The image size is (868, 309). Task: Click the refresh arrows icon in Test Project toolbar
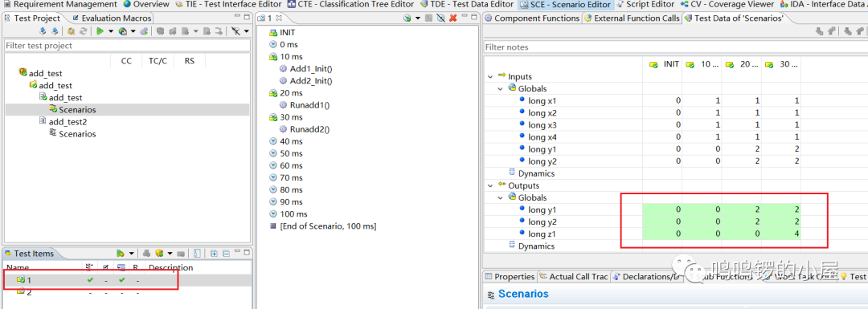[83, 31]
